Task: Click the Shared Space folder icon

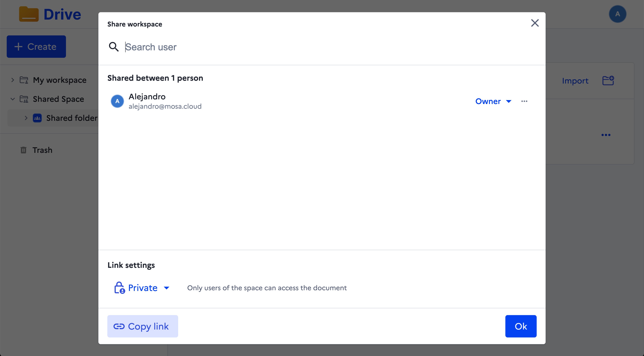Action: [x=24, y=99]
